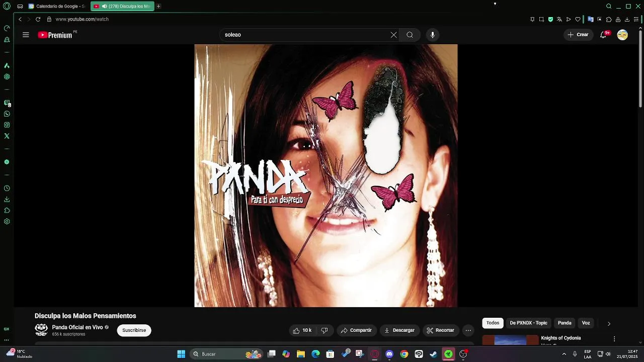
Task: Select the Todos filter chip
Action: [x=493, y=323]
